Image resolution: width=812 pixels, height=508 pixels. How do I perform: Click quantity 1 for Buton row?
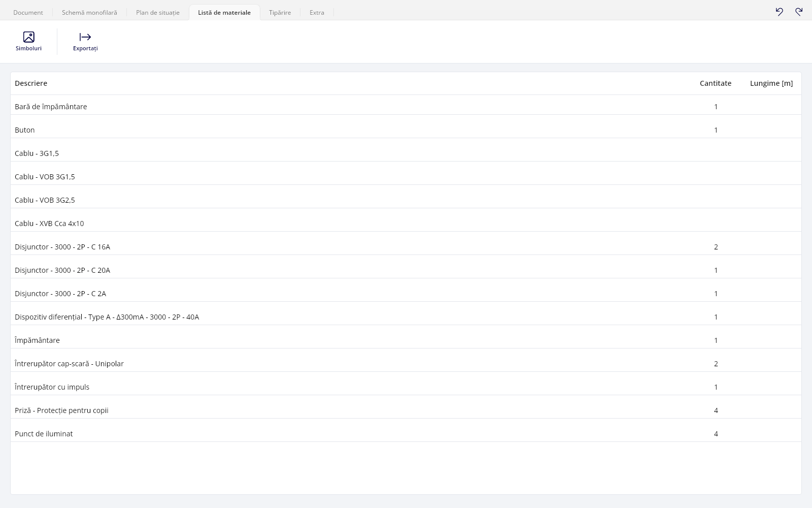tap(716, 130)
